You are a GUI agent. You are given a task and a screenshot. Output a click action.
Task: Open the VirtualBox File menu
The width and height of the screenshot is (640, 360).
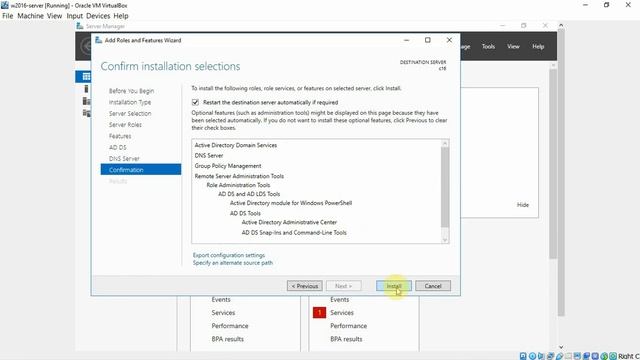pos(7,16)
